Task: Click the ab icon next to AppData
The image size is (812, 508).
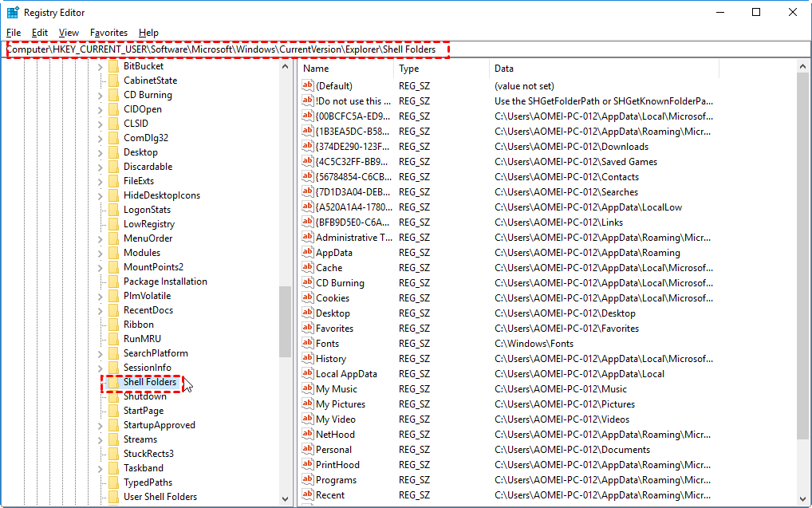Action: [308, 252]
